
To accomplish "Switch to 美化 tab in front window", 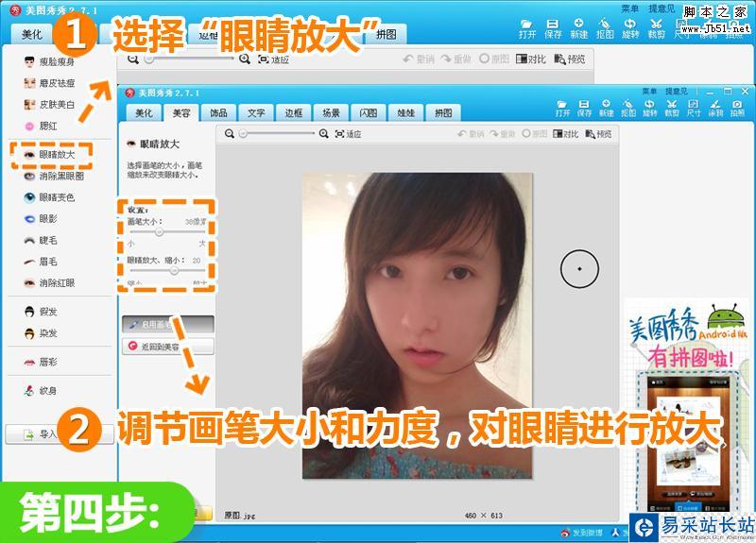I will [144, 112].
